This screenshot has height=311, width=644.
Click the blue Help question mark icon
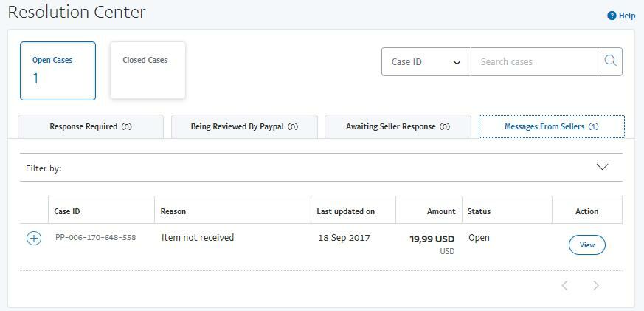click(612, 16)
